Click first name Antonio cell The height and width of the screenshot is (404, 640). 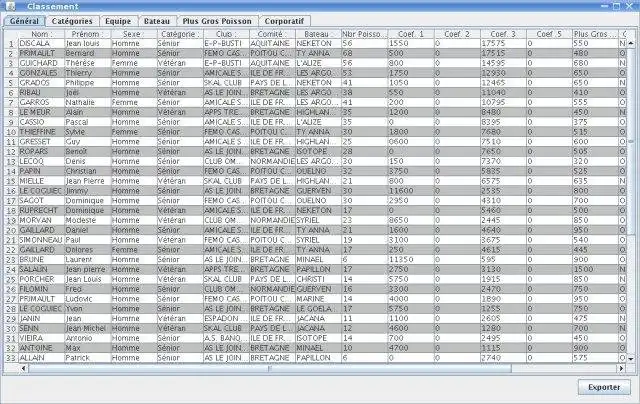click(87, 338)
